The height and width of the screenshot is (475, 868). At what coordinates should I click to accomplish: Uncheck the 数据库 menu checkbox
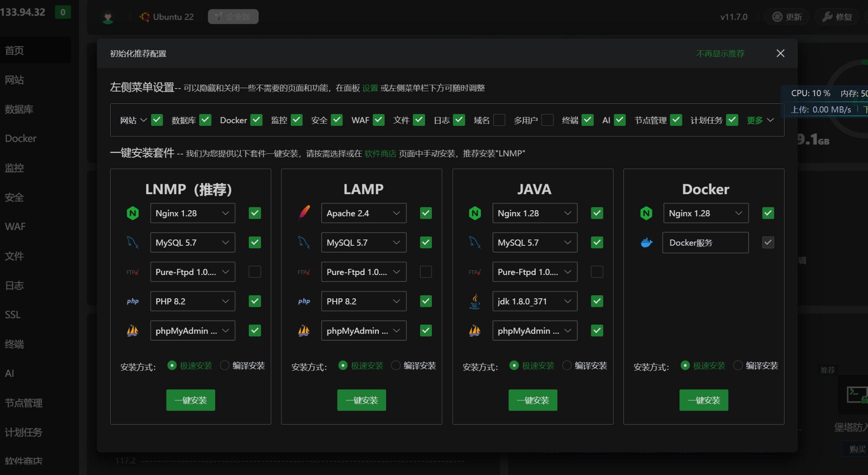pyautogui.click(x=206, y=120)
